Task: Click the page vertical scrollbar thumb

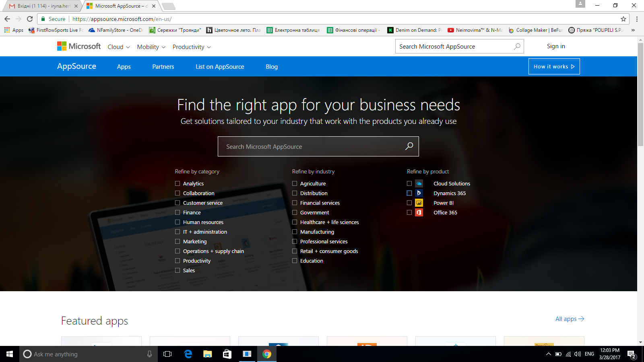Action: pyautogui.click(x=640, y=95)
